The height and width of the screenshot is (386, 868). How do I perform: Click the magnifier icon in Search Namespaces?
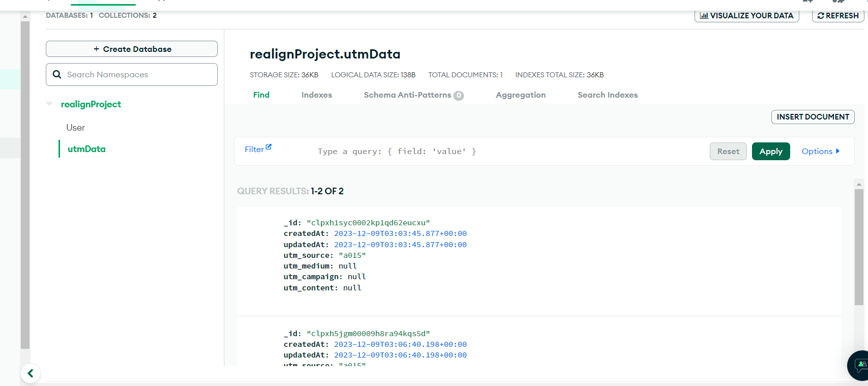(57, 74)
